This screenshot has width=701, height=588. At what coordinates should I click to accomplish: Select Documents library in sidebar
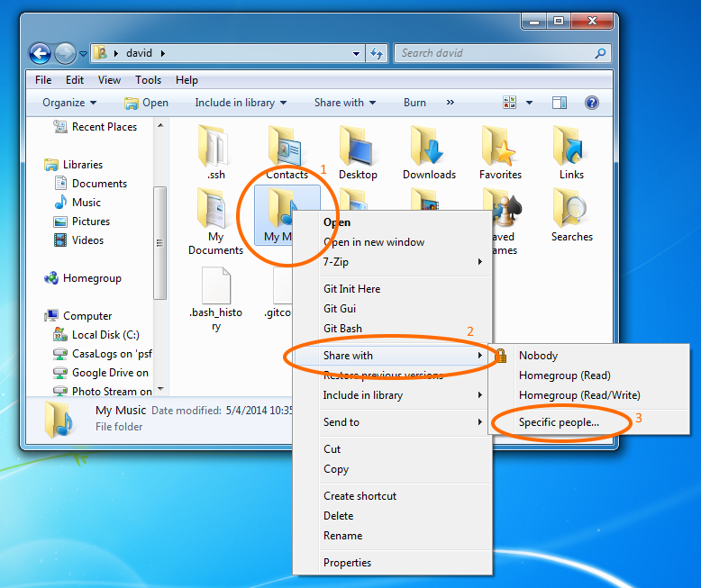pos(91,184)
